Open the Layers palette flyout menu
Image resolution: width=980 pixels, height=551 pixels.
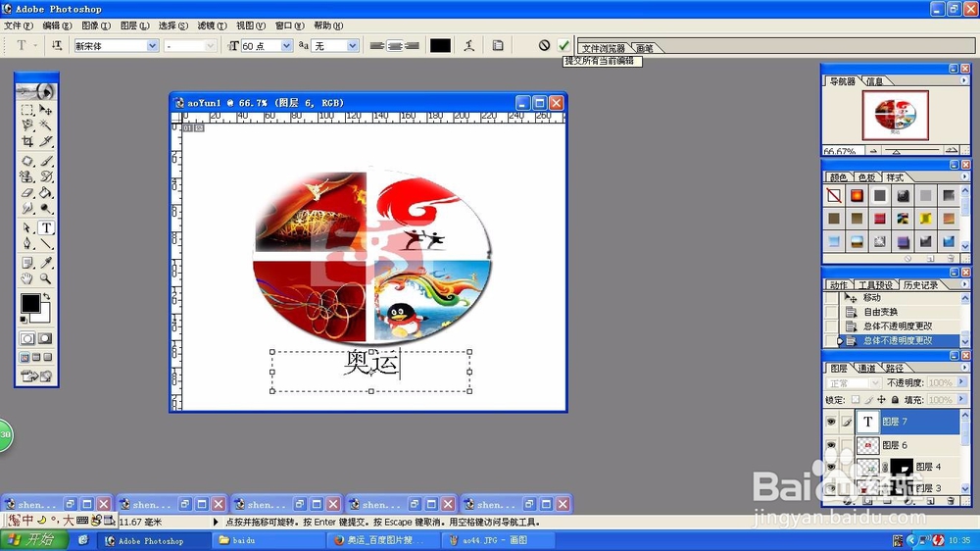point(964,368)
